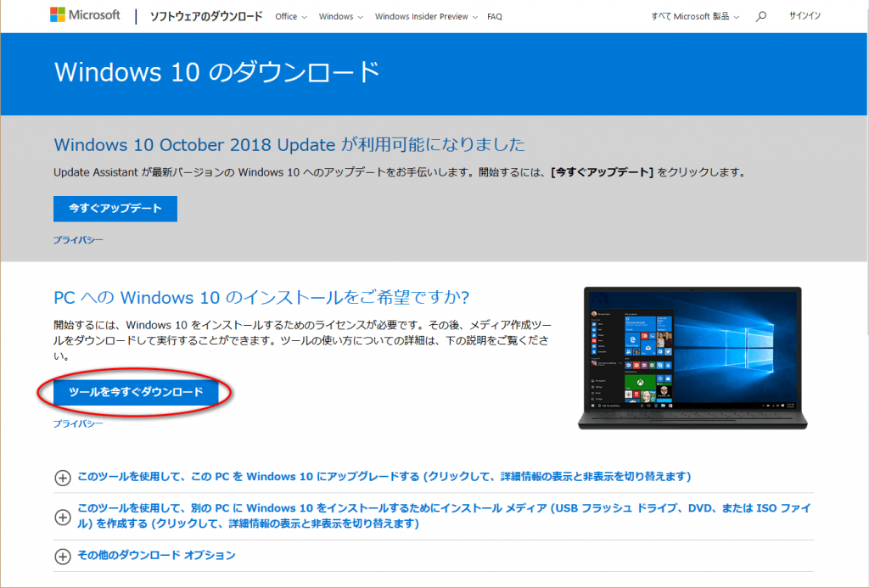The width and height of the screenshot is (869, 588).
Task: Click plus icon beside the upgrade-this-PC section
Action: coord(62,477)
